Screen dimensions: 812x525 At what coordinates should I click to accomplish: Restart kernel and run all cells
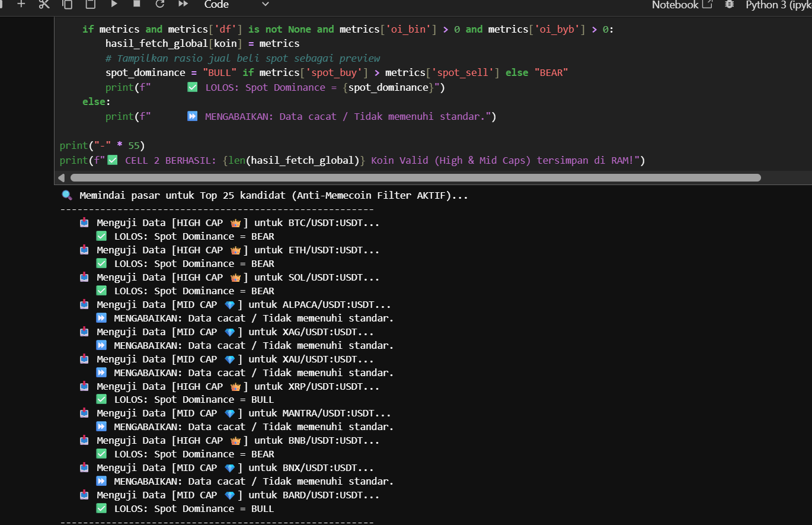[x=183, y=4]
